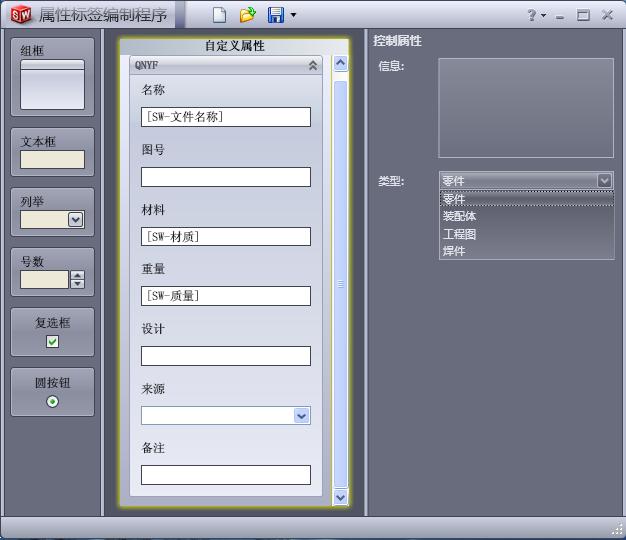Click the SolidWorks SW logo icon
The height and width of the screenshot is (540, 626).
pyautogui.click(x=21, y=15)
